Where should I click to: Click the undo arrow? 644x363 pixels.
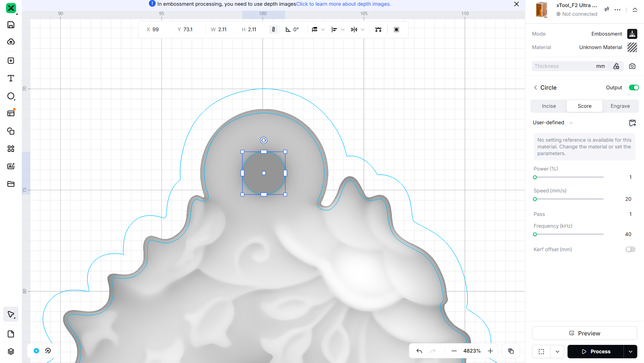pyautogui.click(x=419, y=351)
